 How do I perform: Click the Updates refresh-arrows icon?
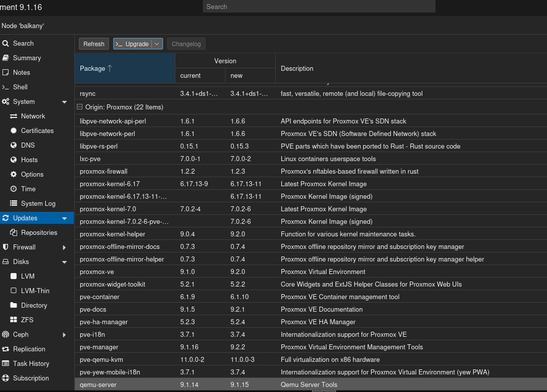pyautogui.click(x=5, y=218)
